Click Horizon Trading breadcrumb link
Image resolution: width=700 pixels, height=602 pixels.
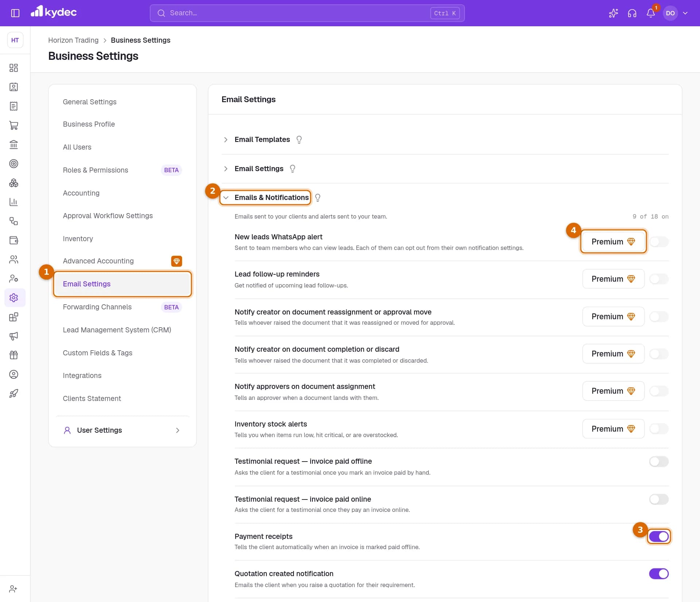coord(73,40)
